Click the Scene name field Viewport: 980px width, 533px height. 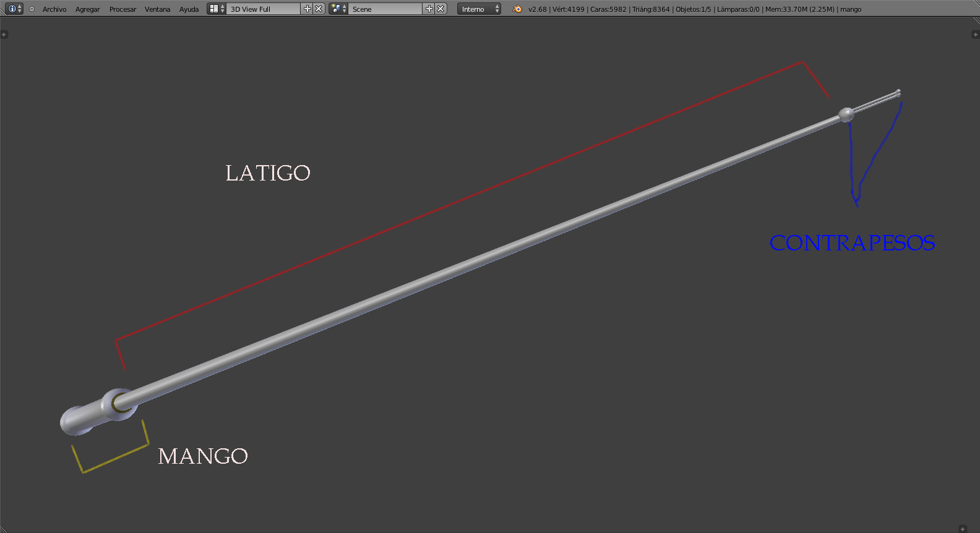click(385, 9)
